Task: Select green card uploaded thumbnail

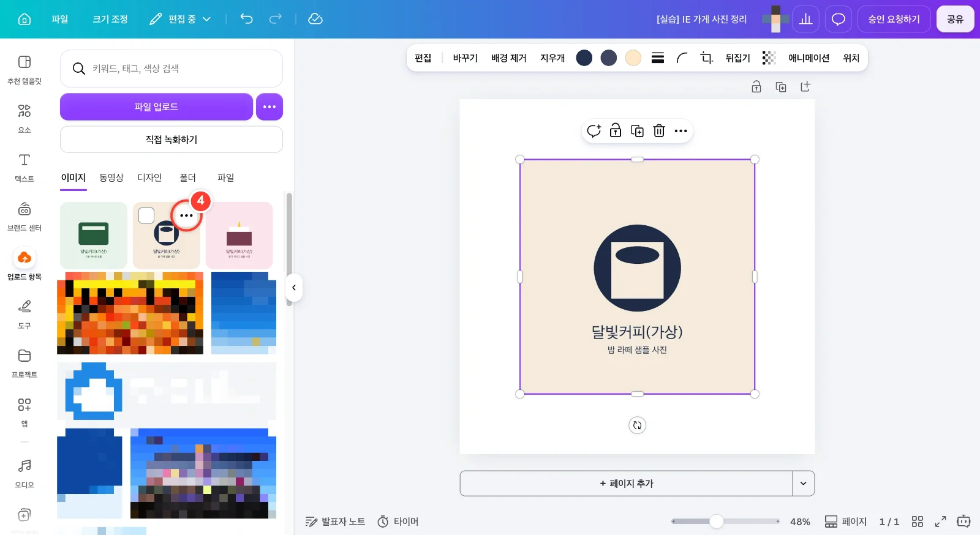Action: coord(94,236)
